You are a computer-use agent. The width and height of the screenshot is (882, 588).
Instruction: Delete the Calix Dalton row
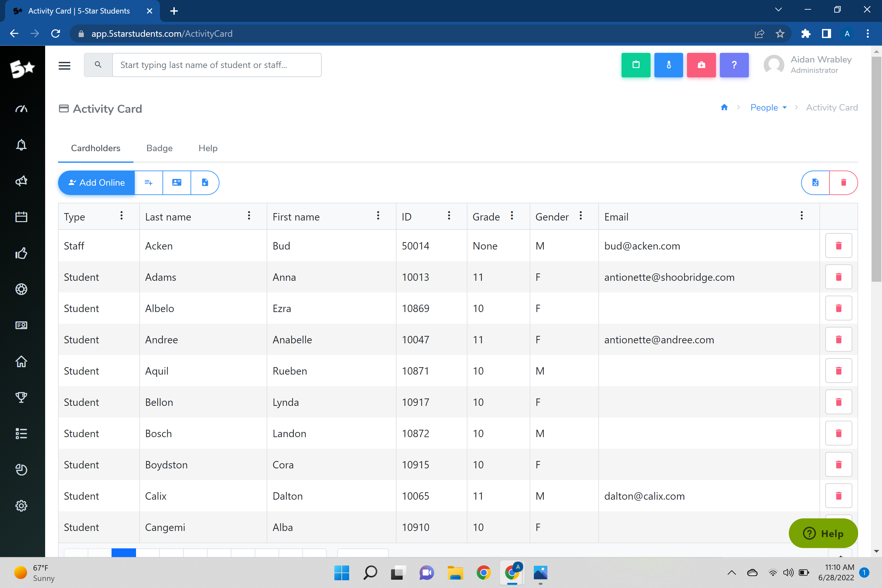click(x=838, y=496)
